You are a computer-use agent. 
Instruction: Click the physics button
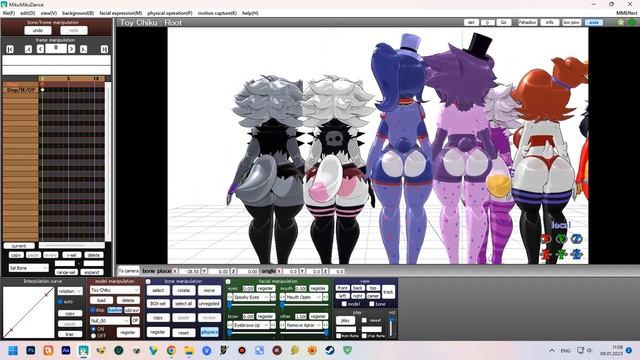[209, 332]
